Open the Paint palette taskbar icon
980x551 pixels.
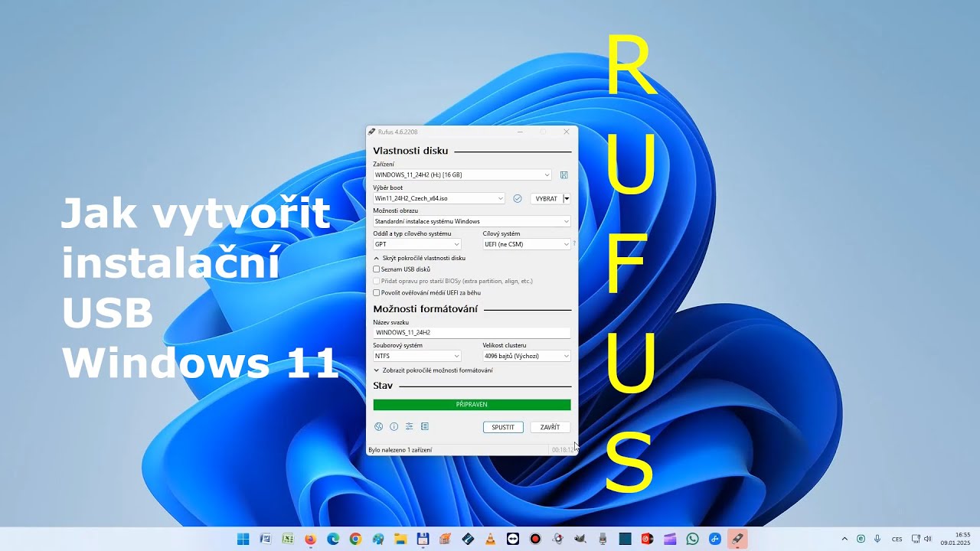pyautogui.click(x=377, y=539)
